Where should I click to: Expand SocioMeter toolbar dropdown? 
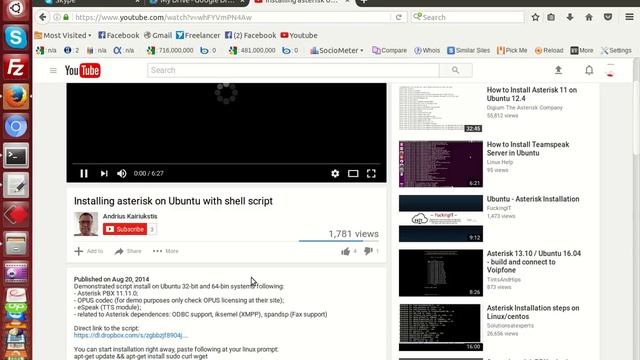tap(337, 51)
